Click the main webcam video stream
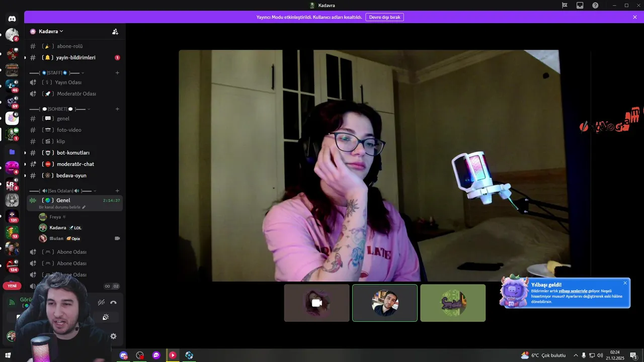The height and width of the screenshot is (362, 644). point(385,165)
